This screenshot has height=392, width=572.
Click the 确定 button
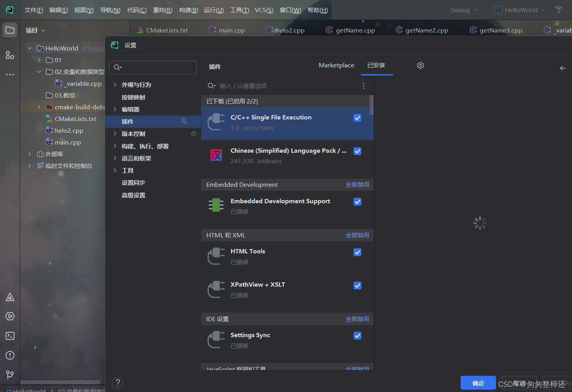478,383
